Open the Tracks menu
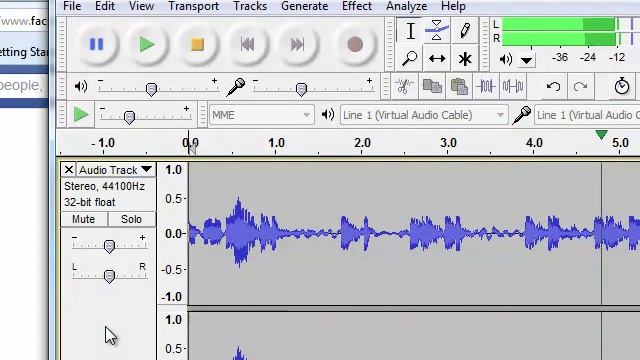This screenshot has height=360, width=640. [x=250, y=6]
